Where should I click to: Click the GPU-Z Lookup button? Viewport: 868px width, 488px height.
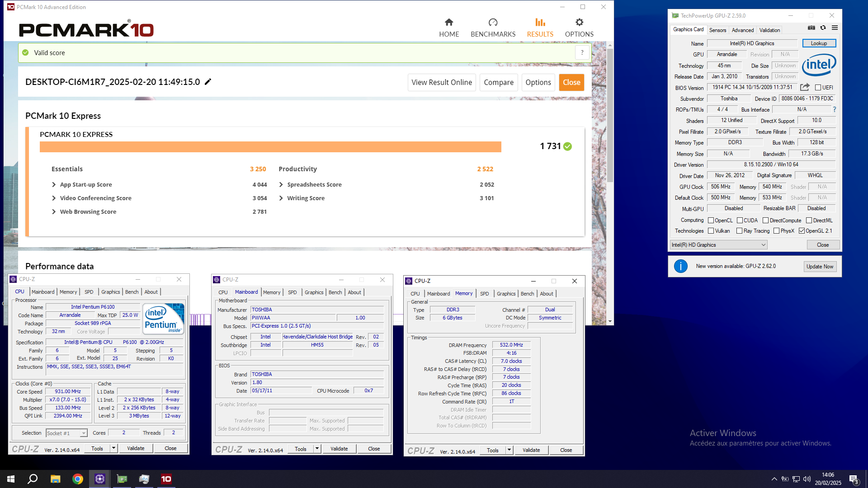[819, 43]
